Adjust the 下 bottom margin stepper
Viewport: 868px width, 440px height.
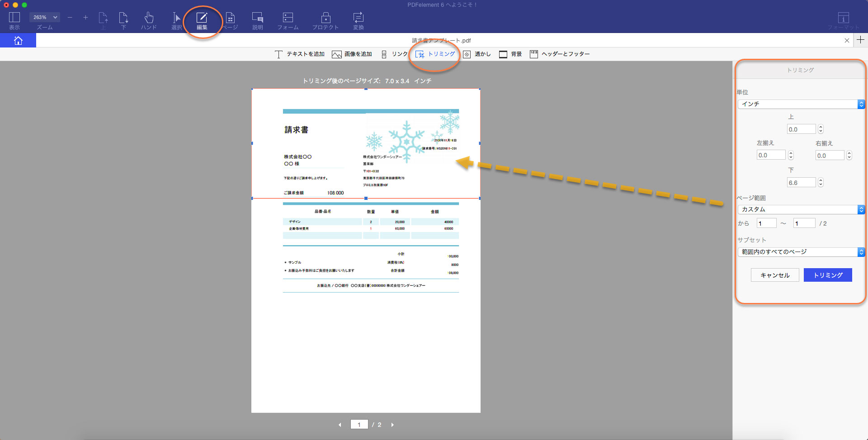[x=821, y=183]
